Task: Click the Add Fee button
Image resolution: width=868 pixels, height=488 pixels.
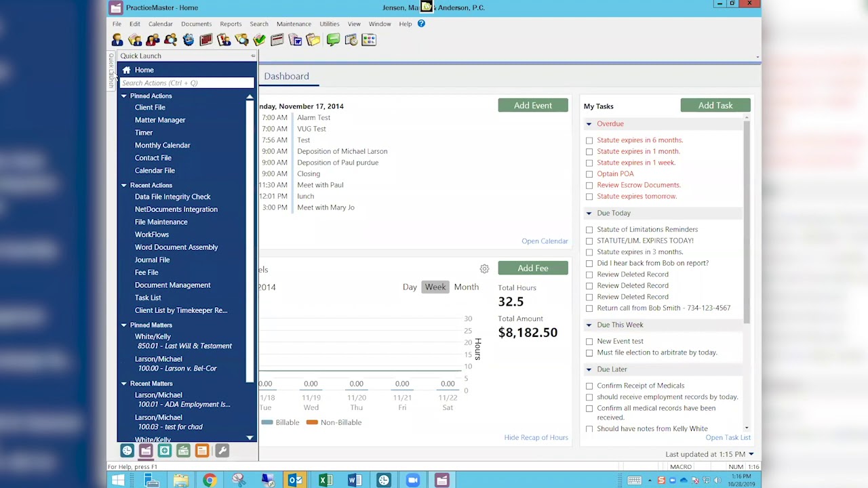Action: click(x=533, y=268)
